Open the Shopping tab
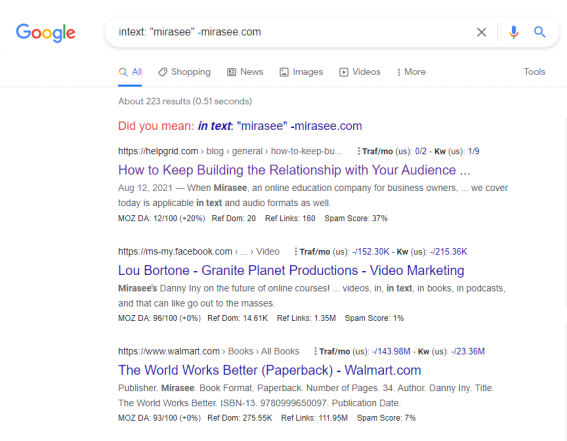The height and width of the screenshot is (441, 567). [184, 72]
